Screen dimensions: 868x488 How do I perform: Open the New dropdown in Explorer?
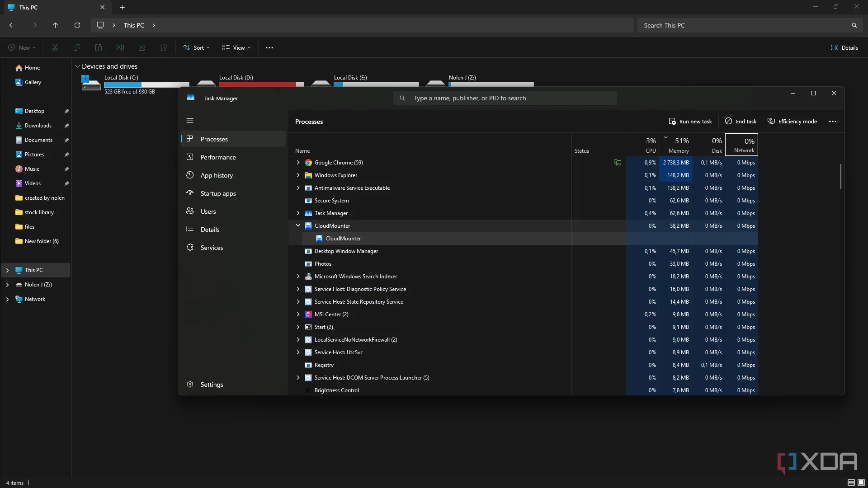22,47
